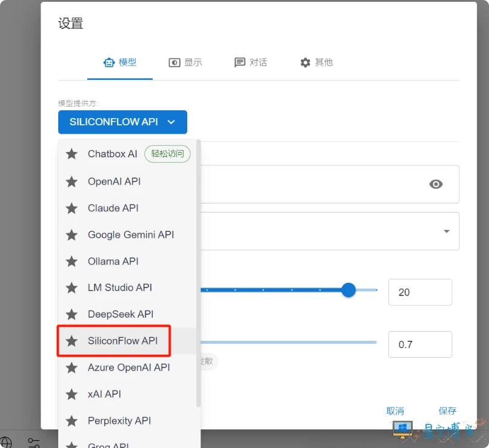This screenshot has height=448, width=489.
Task: Choose OpenAI API from provider list
Action: 127,181
